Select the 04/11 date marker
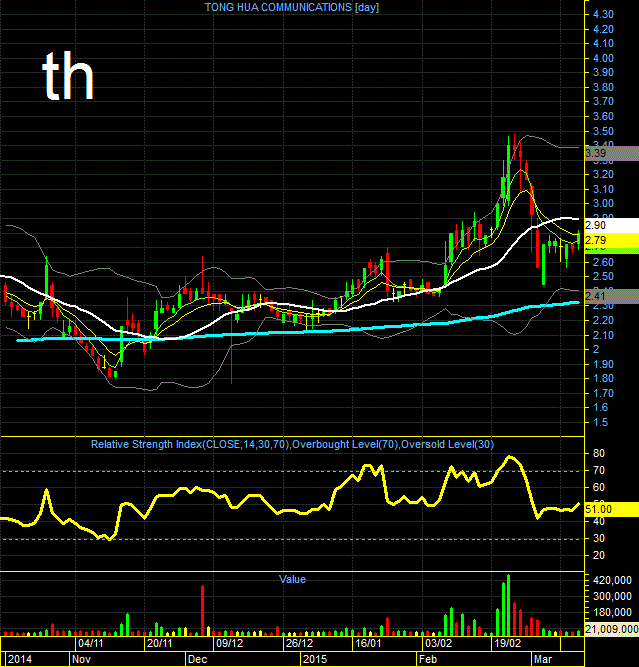The height and width of the screenshot is (667, 639). 91,643
